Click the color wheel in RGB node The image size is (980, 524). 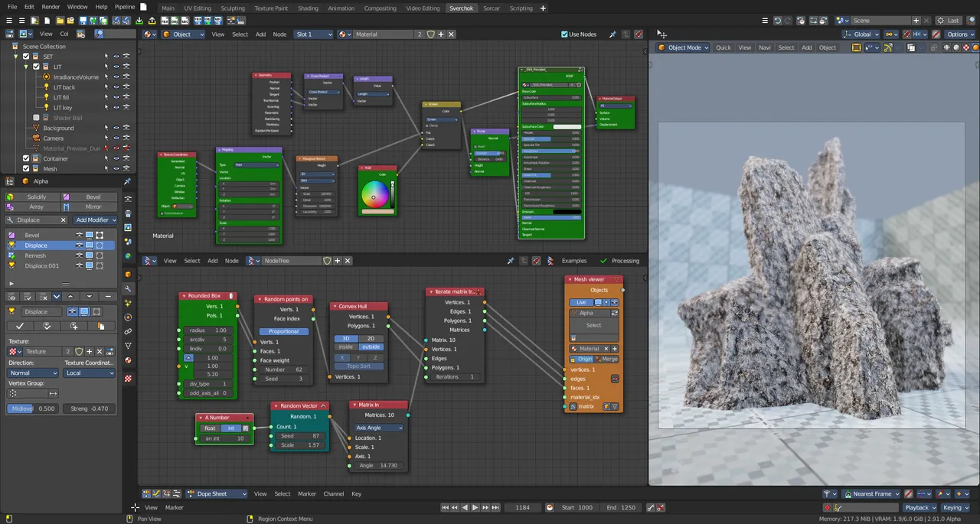point(374,196)
